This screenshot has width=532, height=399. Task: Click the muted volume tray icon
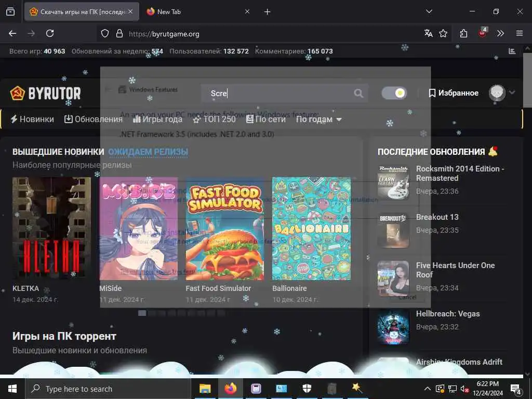click(464, 389)
